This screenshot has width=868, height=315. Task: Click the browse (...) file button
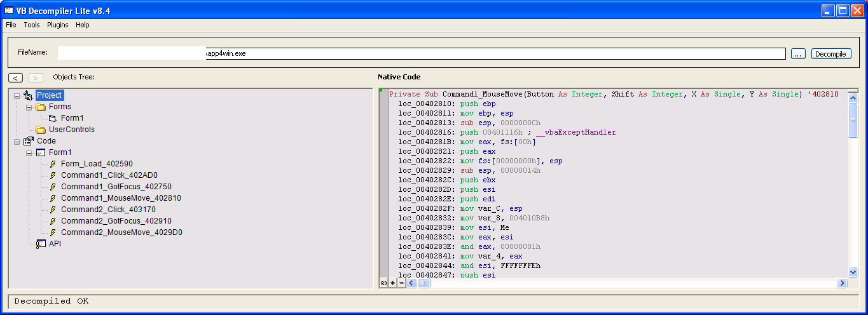coord(798,54)
